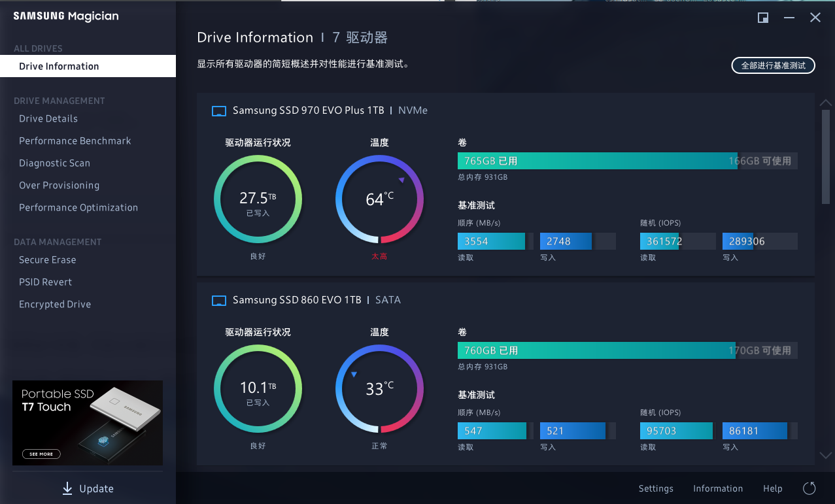835x504 pixels.
Task: Click the 64°C temperature gauge
Action: (x=379, y=199)
